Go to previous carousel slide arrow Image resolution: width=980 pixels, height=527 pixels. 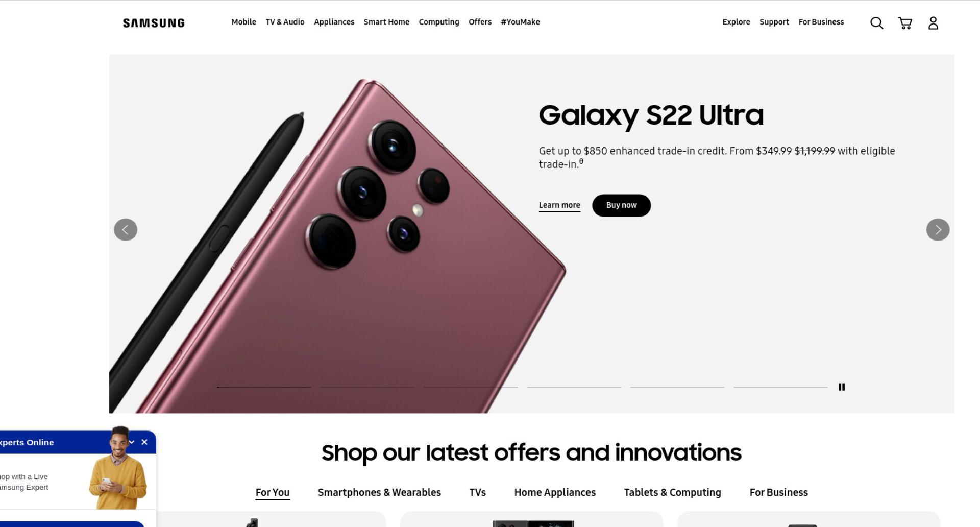tap(126, 230)
